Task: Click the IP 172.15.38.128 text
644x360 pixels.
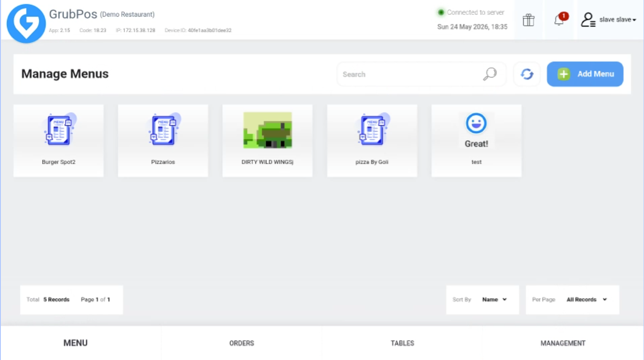Action: coord(135,30)
